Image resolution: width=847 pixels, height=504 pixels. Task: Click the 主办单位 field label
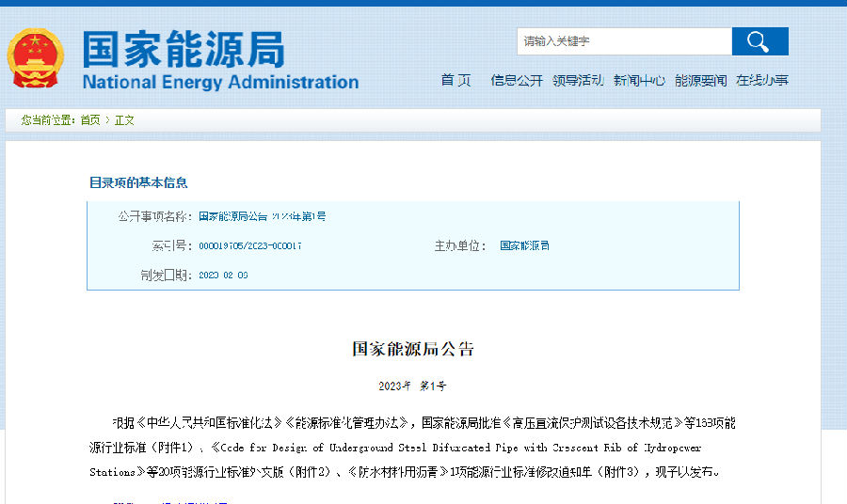(460, 246)
